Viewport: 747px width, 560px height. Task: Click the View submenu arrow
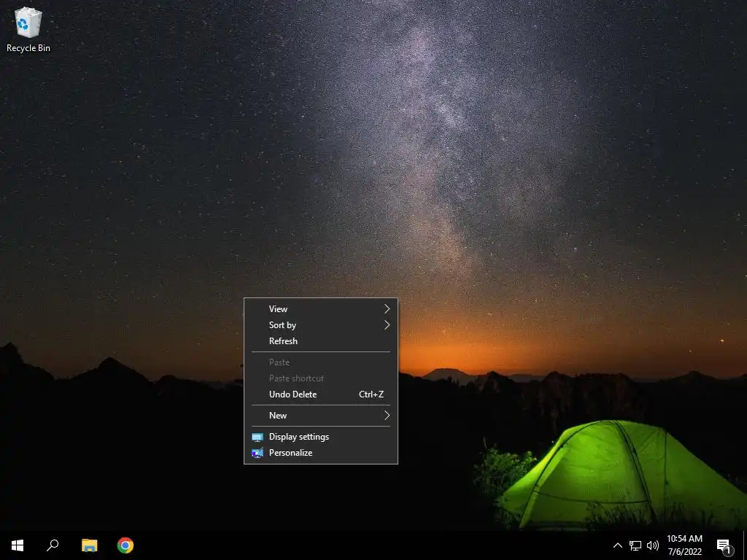coord(387,309)
